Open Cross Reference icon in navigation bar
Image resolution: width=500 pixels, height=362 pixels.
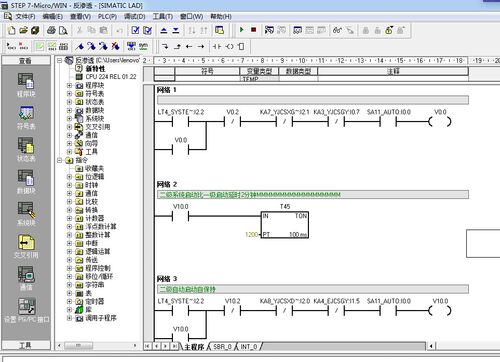pyautogui.click(x=26, y=247)
